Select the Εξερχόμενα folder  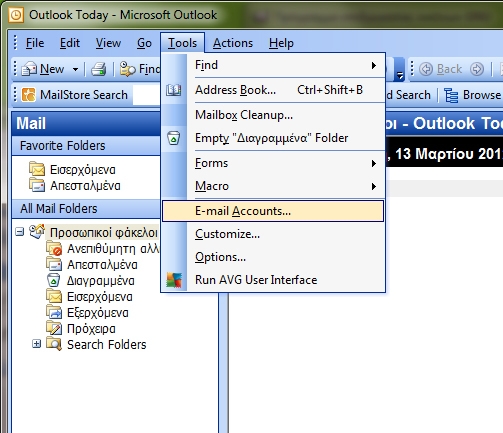[98, 313]
